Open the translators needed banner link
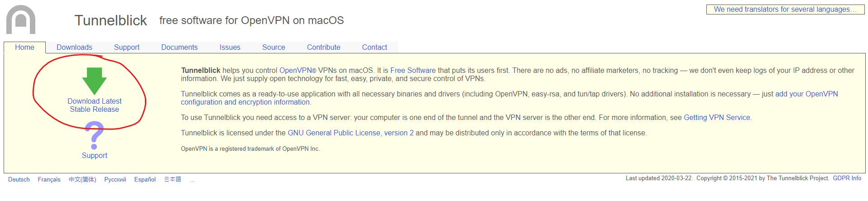868x201 pixels. [x=785, y=10]
